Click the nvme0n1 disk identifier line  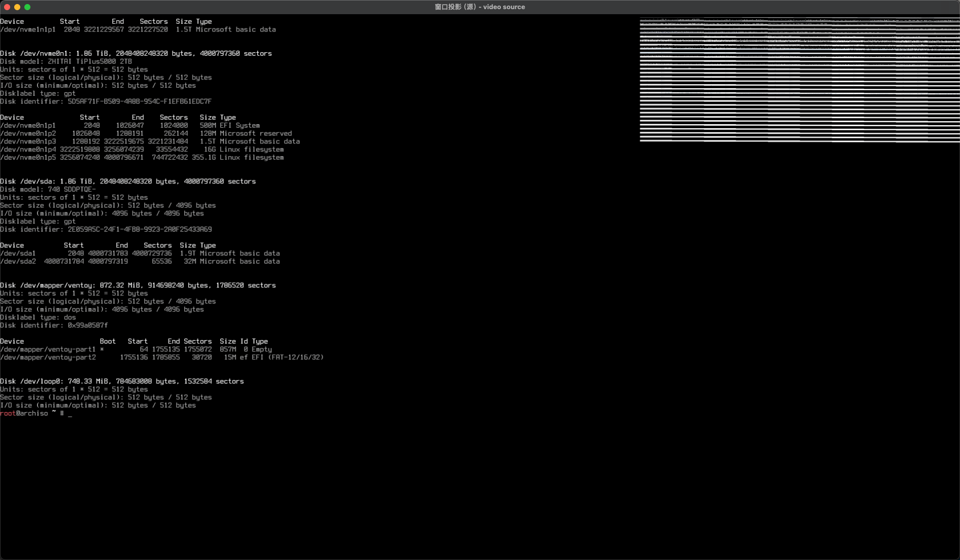pos(106,102)
